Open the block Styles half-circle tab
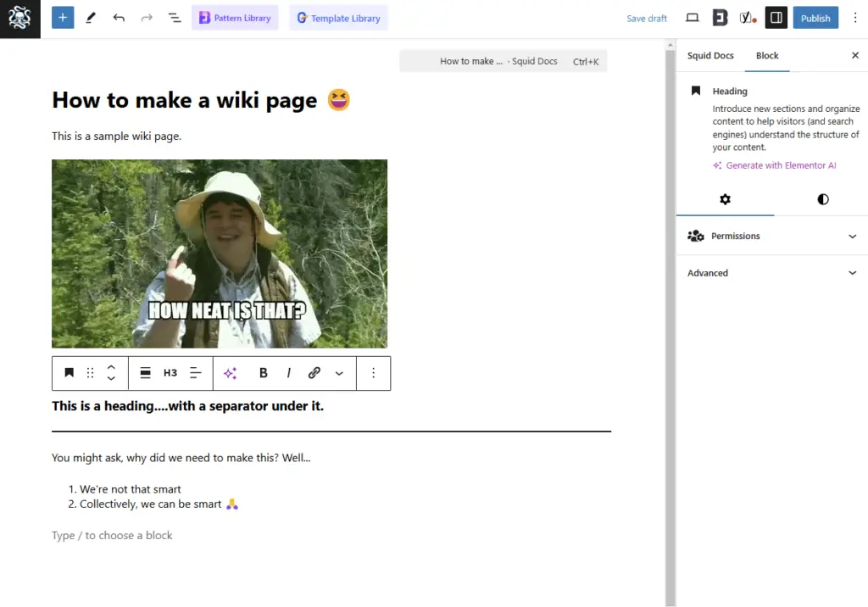The width and height of the screenshot is (868, 607). point(822,199)
